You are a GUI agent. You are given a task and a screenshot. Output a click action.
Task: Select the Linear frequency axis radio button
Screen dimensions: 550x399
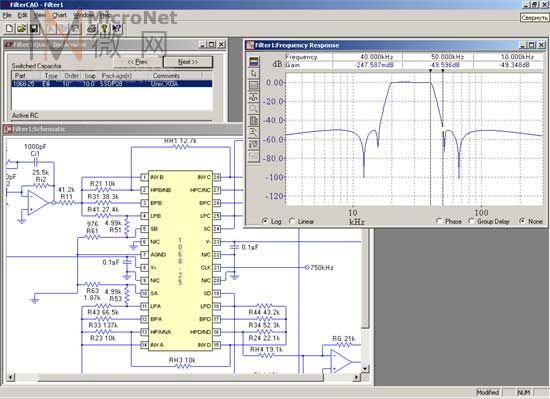point(292,221)
